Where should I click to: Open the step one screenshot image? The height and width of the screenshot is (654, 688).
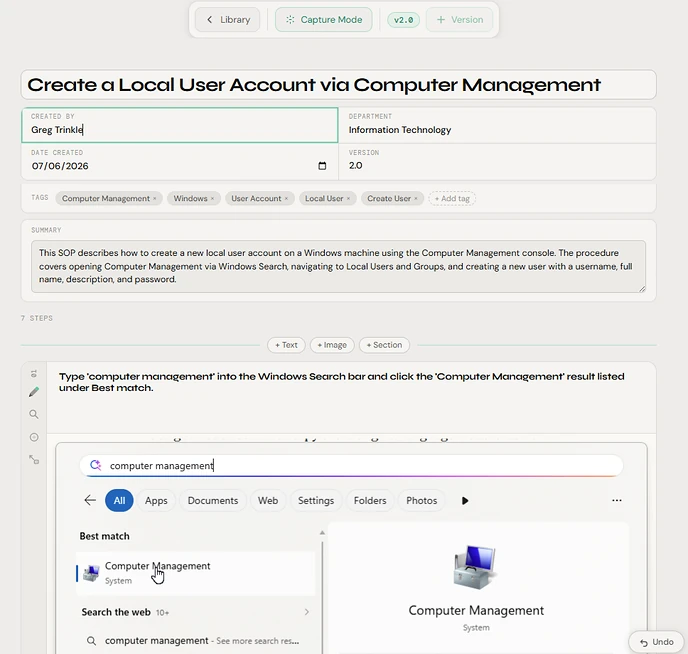351,548
